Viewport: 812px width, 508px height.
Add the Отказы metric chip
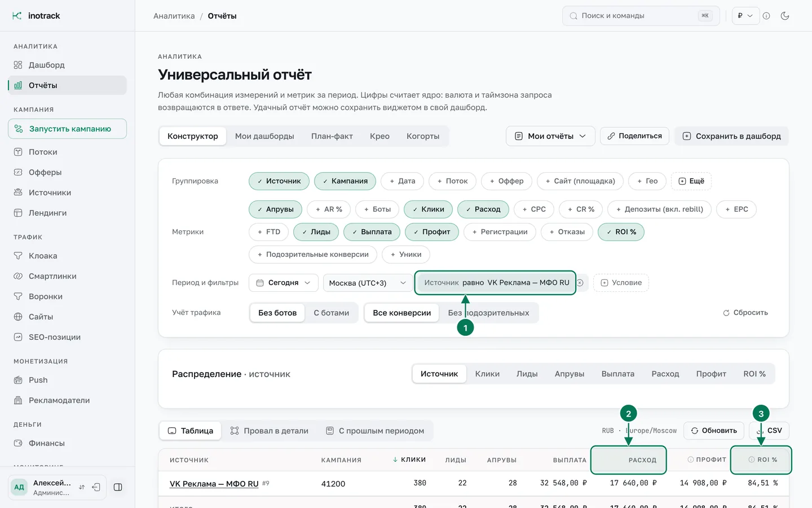(x=567, y=232)
